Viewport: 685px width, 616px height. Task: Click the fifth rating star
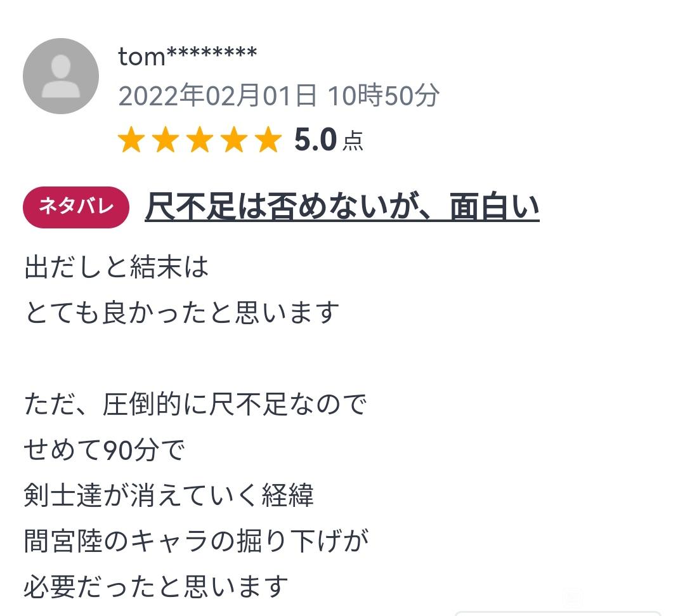click(x=268, y=140)
